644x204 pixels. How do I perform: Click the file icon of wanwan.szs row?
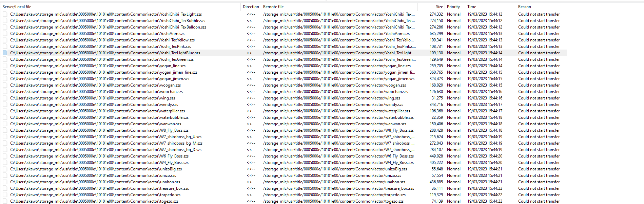pos(5,124)
